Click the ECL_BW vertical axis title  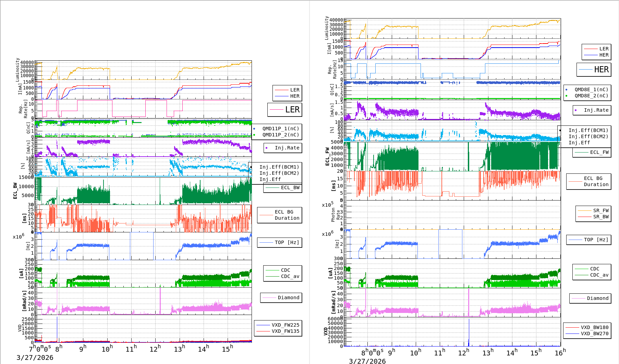pyautogui.click(x=15, y=191)
